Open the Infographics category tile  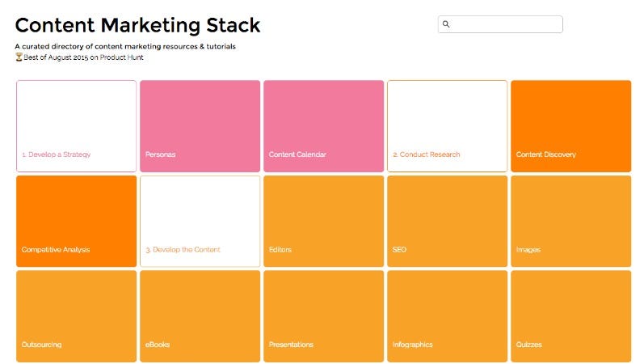pos(447,315)
